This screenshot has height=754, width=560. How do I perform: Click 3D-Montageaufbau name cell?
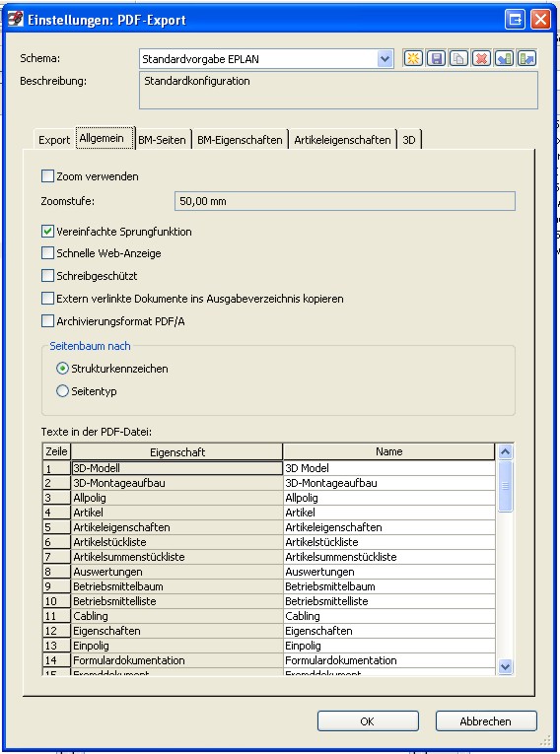(x=388, y=483)
